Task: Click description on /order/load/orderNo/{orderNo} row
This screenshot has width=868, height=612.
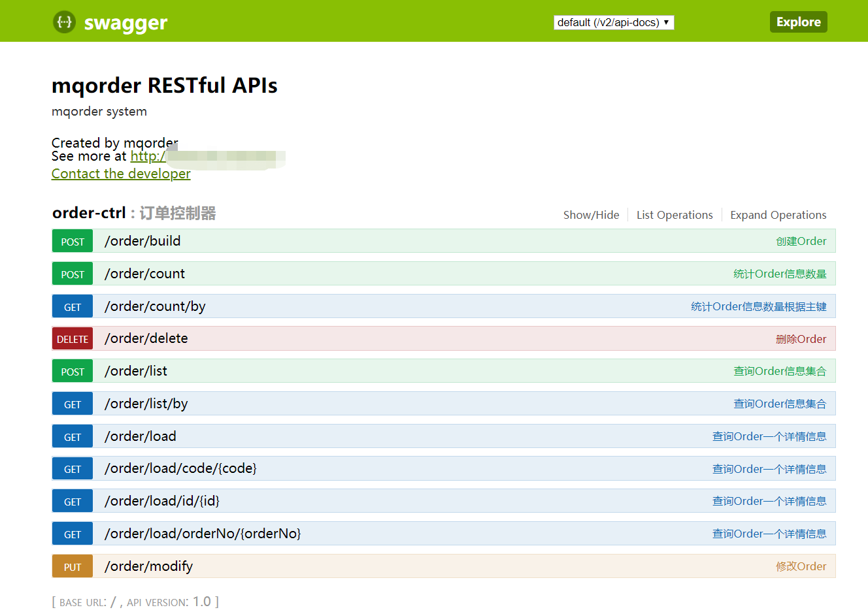Action: [x=769, y=534]
